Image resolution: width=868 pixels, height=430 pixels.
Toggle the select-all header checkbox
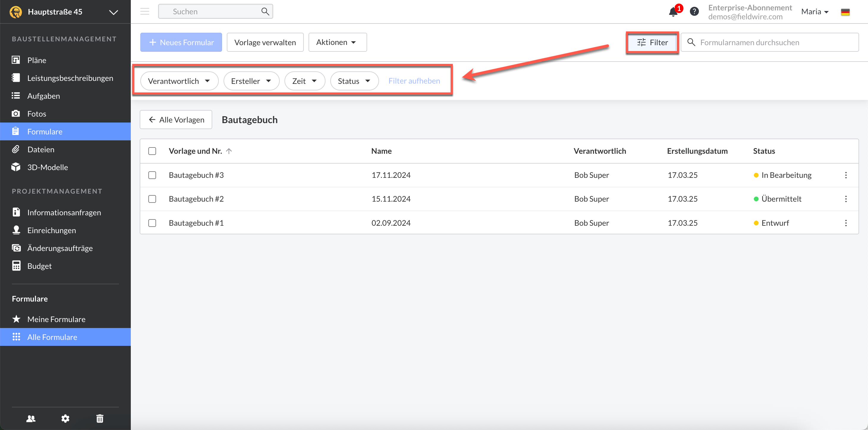coord(152,151)
